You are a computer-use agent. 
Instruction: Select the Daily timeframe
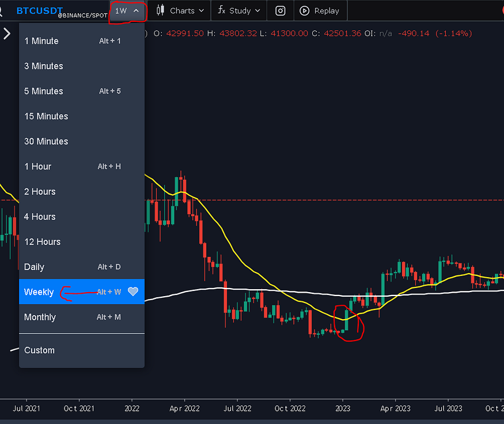(82, 267)
